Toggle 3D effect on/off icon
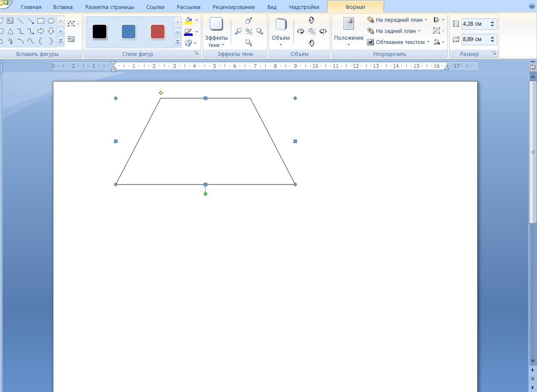 [311, 32]
